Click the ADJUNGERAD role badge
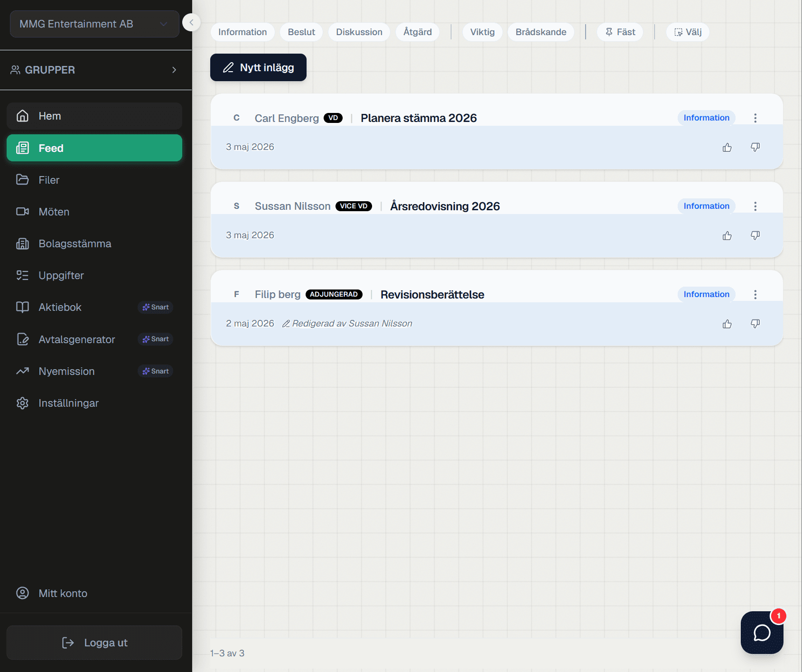The height and width of the screenshot is (672, 802). pos(334,294)
